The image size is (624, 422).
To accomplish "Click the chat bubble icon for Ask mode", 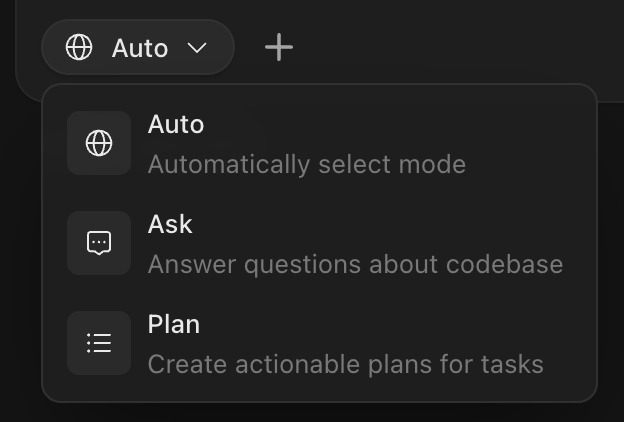I will click(99, 243).
